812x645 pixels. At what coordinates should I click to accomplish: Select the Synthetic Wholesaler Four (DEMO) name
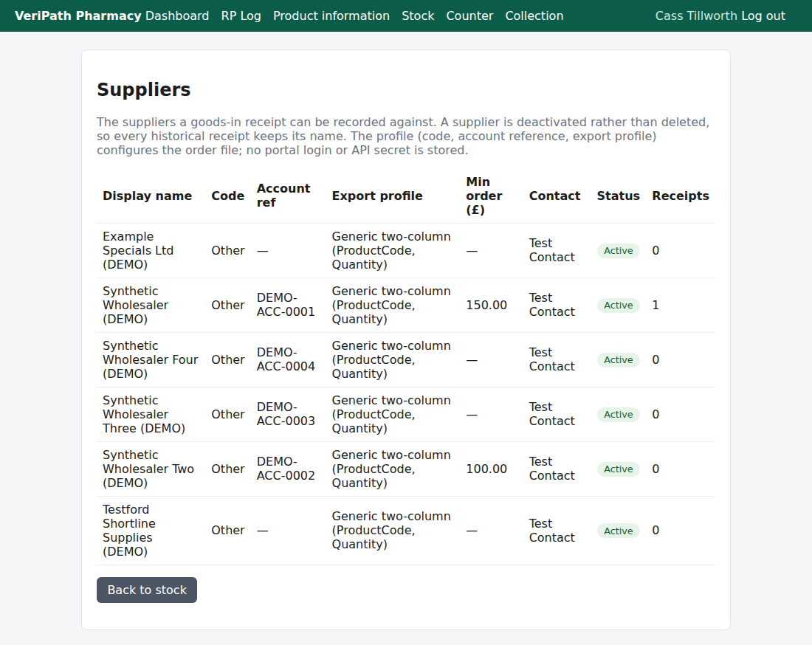pyautogui.click(x=150, y=360)
